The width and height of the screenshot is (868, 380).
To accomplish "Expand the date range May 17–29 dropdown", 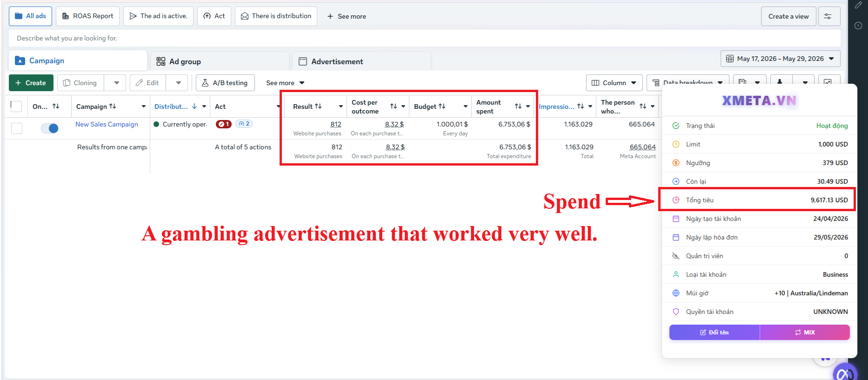I will pyautogui.click(x=781, y=59).
